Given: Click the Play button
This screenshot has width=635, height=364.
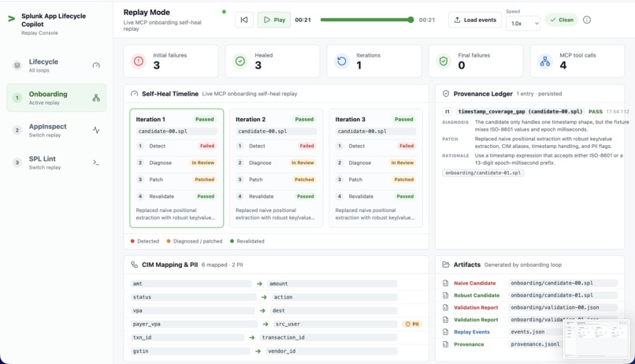Looking at the screenshot, I should click(274, 20).
